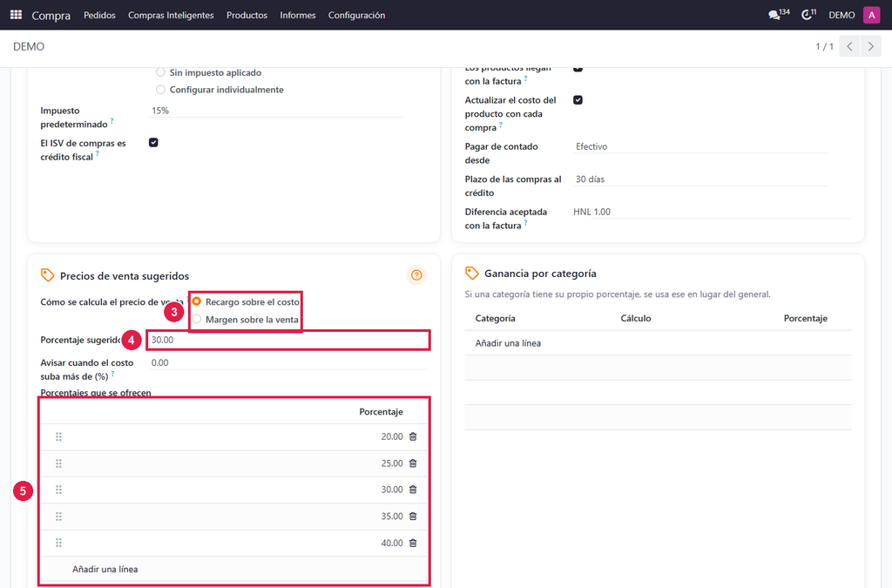Image resolution: width=892 pixels, height=588 pixels.
Task: Open the Compras Inteligentes menu
Action: point(171,15)
